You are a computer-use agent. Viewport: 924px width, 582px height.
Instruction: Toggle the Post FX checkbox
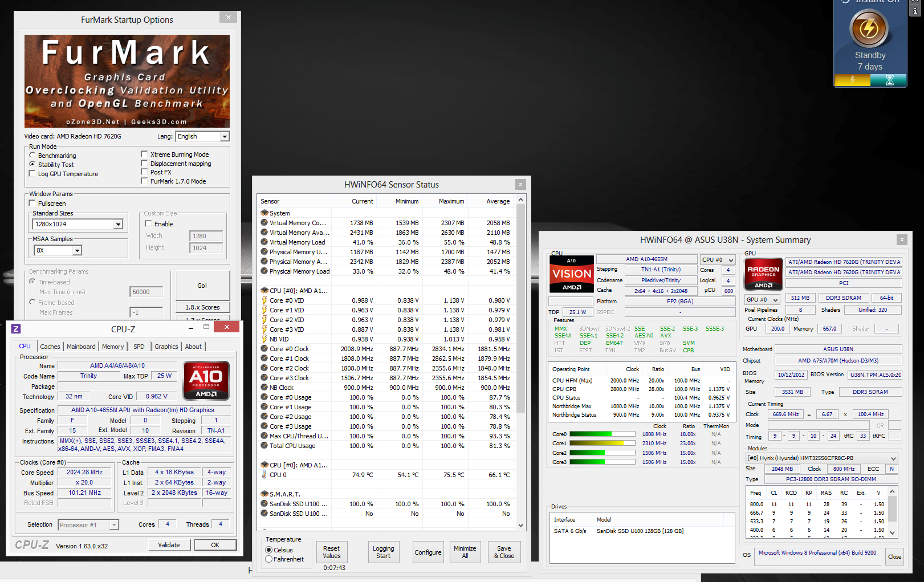145,172
